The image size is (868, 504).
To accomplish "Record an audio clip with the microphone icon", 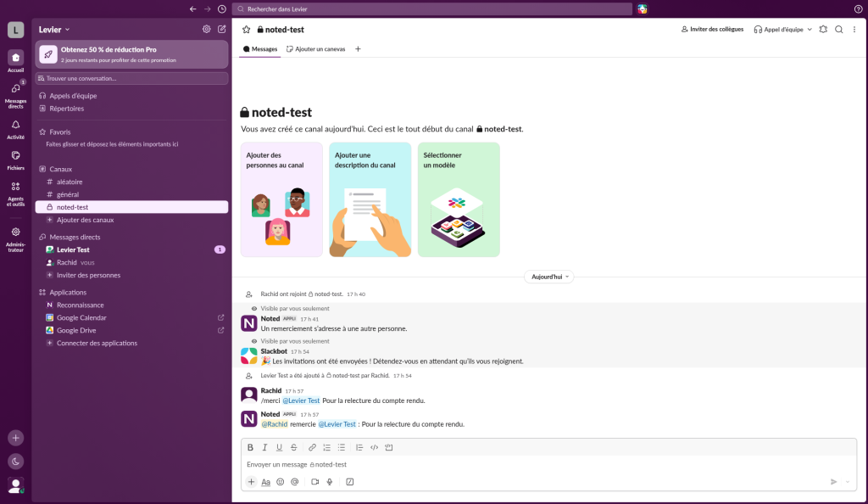I will coord(330,482).
